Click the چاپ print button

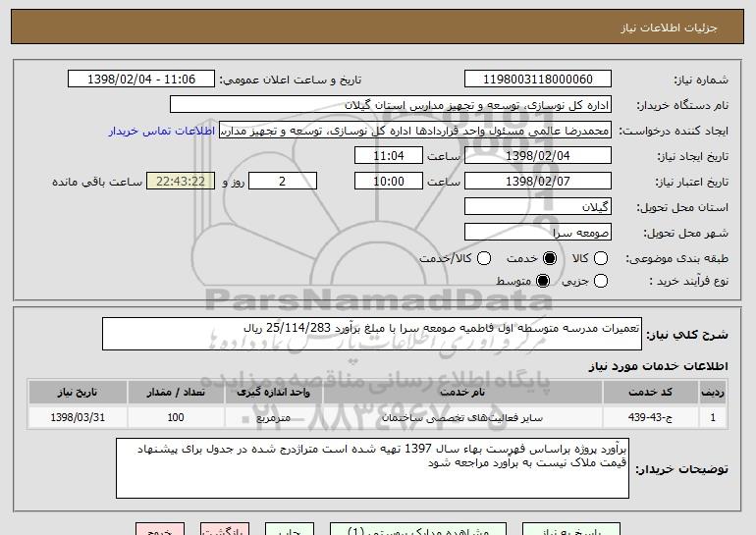(290, 529)
